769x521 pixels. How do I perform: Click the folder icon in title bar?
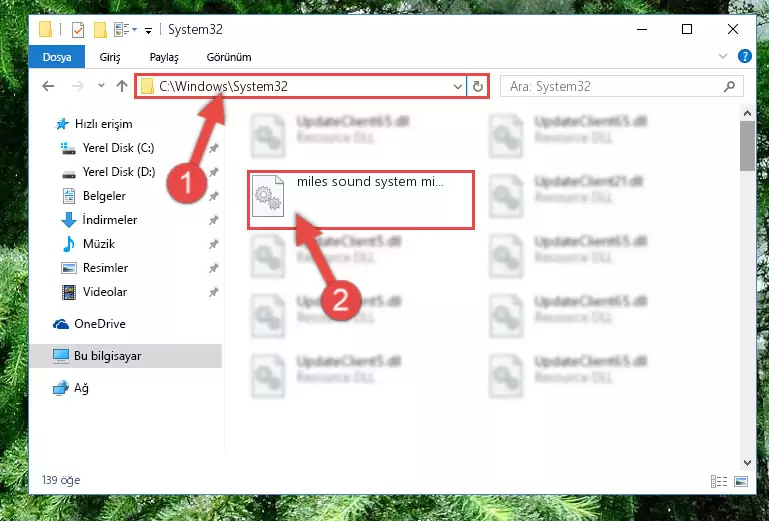pyautogui.click(x=45, y=29)
